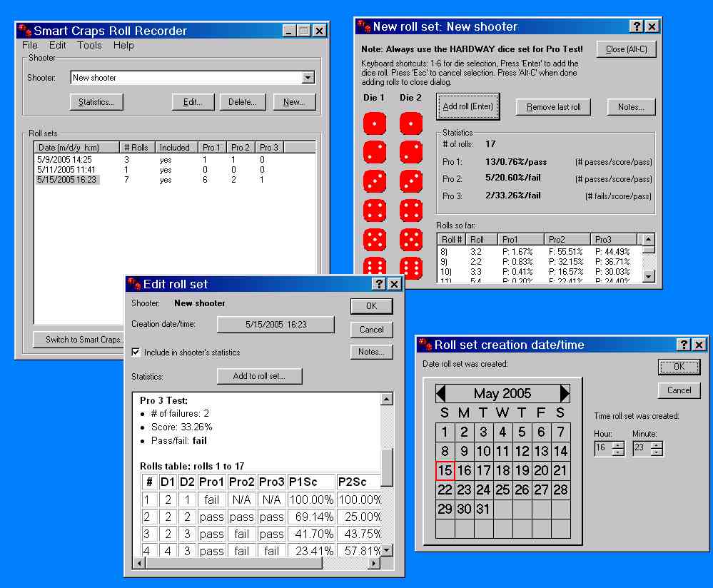
Task: Select the six-pip die under Die 2
Action: point(411,268)
